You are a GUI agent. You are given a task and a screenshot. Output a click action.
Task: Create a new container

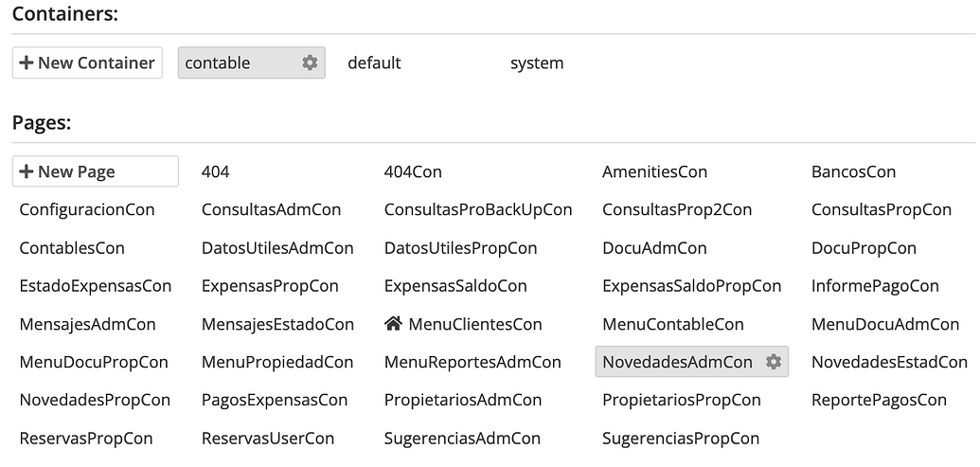(x=87, y=63)
